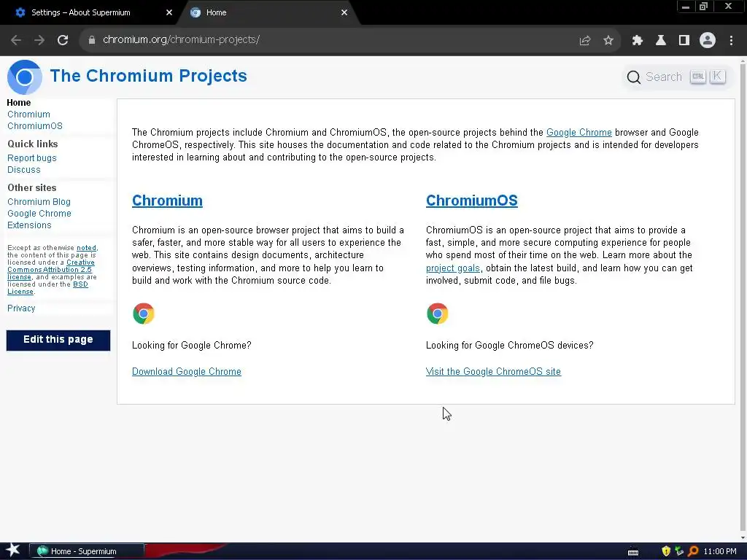This screenshot has height=560, width=747.
Task: Click the Chrome logo under the ChromiumOS section
Action: (x=438, y=314)
